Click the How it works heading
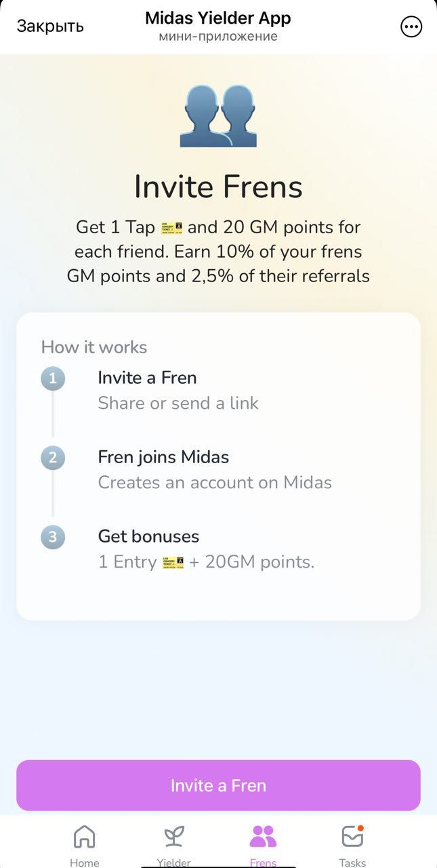Screen dimensions: 437x868 click(x=93, y=347)
